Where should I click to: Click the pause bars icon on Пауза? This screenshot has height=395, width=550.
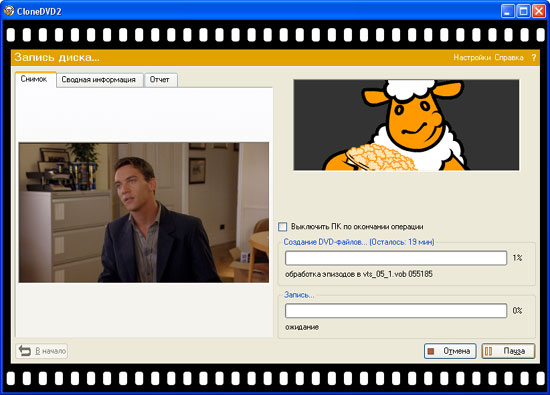pos(488,351)
